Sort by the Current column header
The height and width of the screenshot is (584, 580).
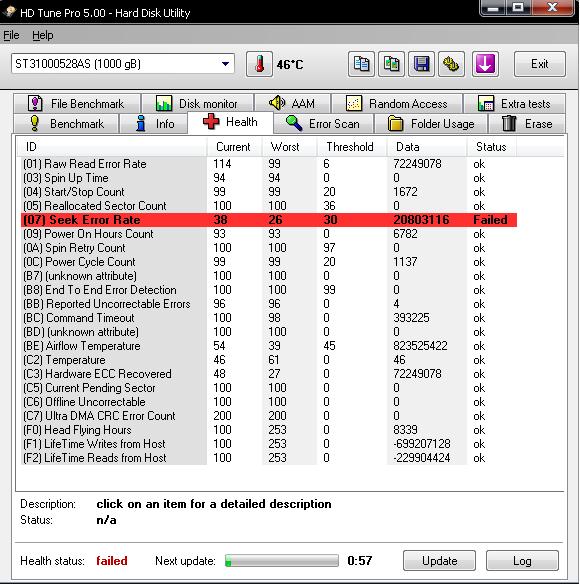tap(234, 147)
